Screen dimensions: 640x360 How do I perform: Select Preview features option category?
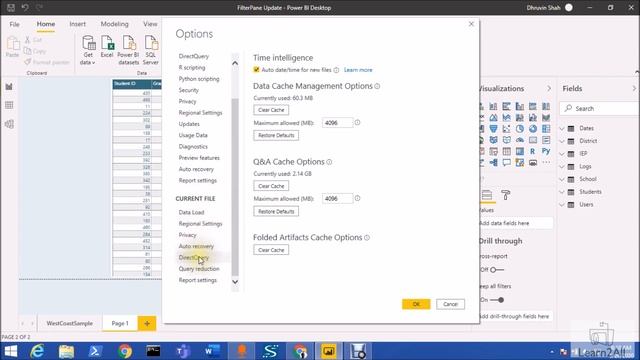point(199,158)
